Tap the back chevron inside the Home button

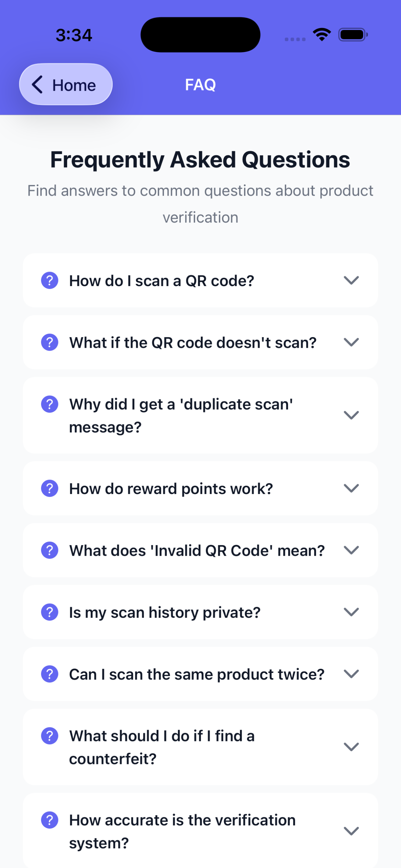37,84
